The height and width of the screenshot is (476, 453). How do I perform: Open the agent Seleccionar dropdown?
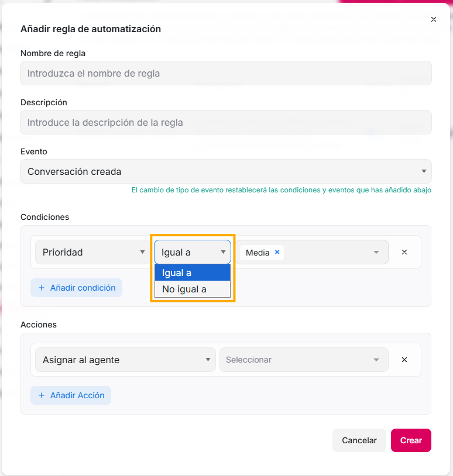click(303, 360)
